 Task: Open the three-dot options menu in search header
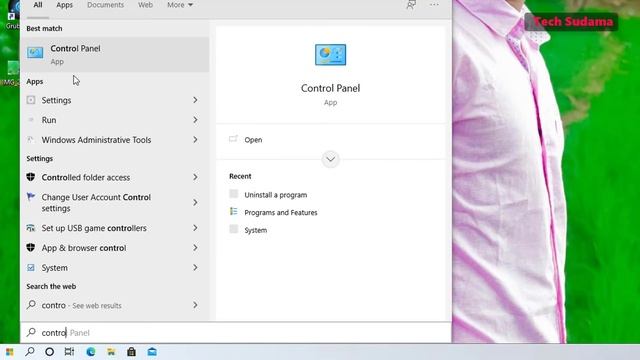click(x=434, y=5)
